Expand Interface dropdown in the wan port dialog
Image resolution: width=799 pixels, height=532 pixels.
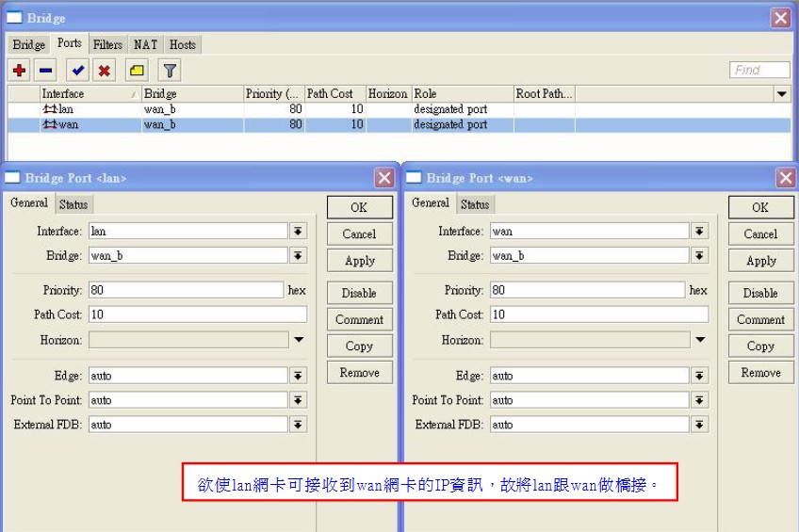coord(700,231)
